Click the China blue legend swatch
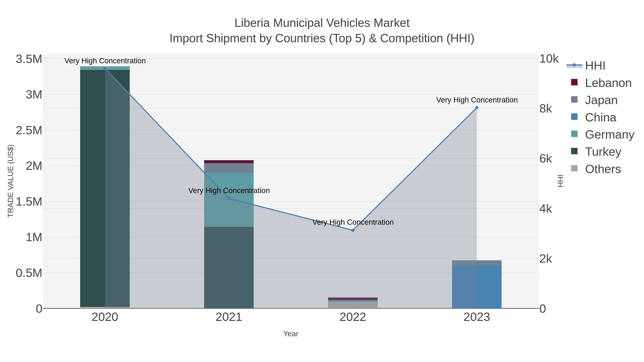 (574, 117)
